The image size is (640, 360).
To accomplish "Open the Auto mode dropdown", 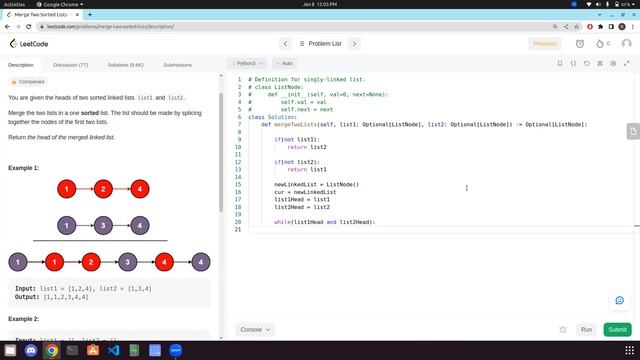I will (x=284, y=63).
